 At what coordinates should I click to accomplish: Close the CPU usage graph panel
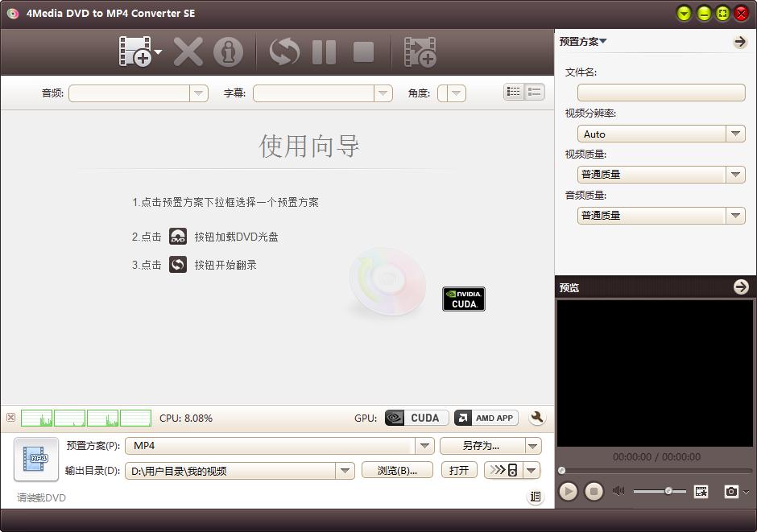point(10,418)
